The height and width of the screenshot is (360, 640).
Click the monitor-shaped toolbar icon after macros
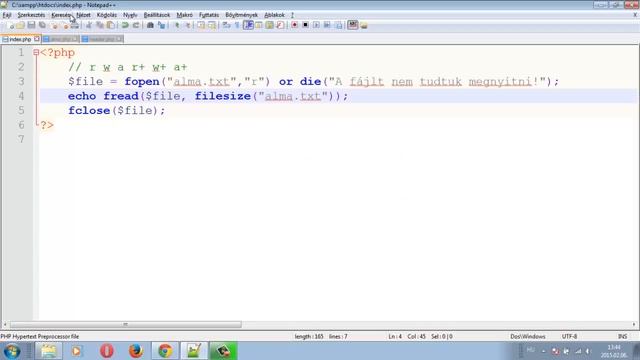[x=353, y=25]
